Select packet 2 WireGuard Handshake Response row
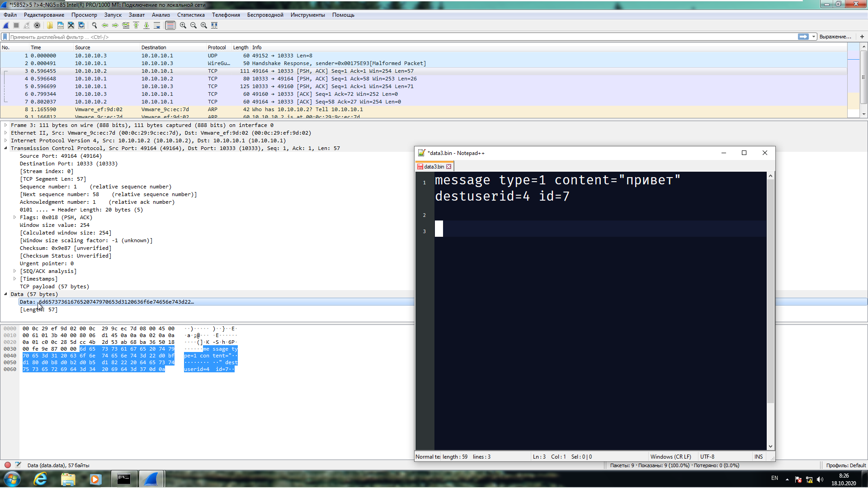Screen dimensions: 868x488 [x=423, y=63]
